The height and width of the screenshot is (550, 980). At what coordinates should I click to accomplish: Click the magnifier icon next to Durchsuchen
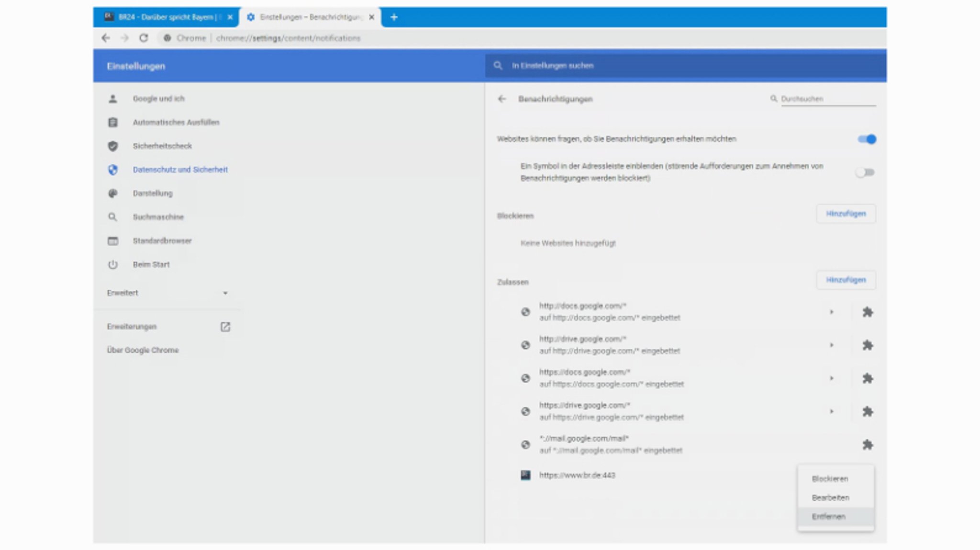point(773,99)
